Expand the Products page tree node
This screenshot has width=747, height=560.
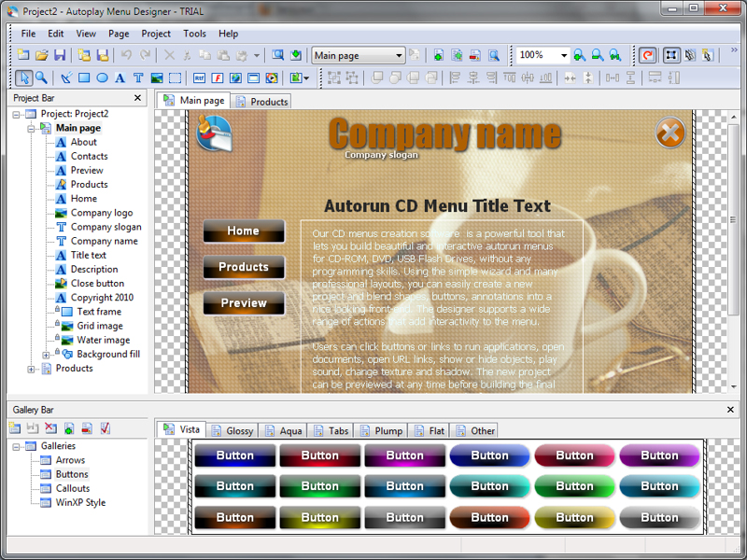pos(32,369)
